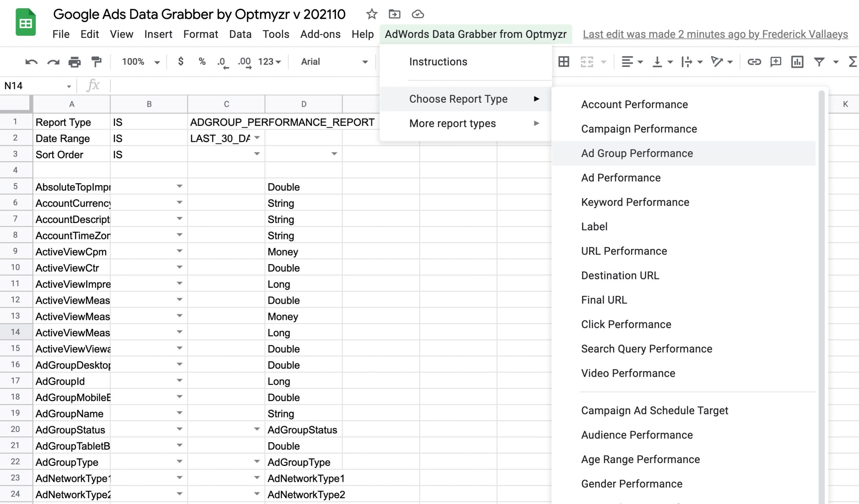
Task: Open the Add-ons menu
Action: pyautogui.click(x=320, y=34)
